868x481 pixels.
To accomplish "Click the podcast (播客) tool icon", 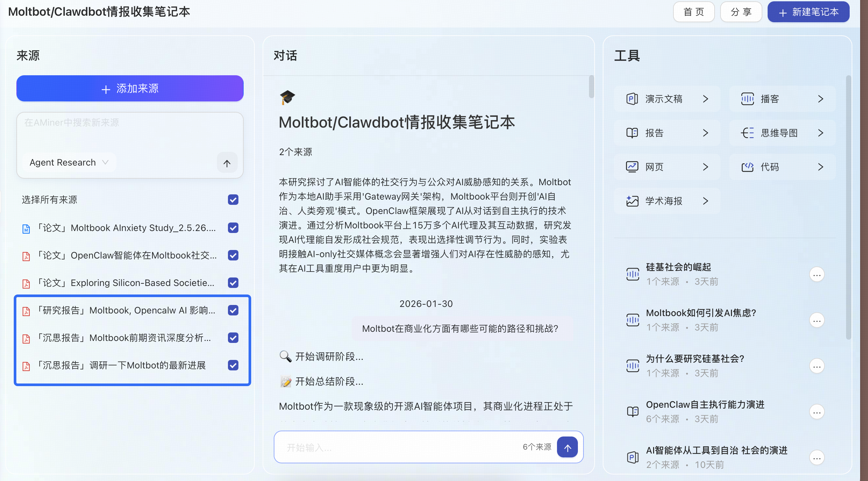I will click(x=747, y=99).
